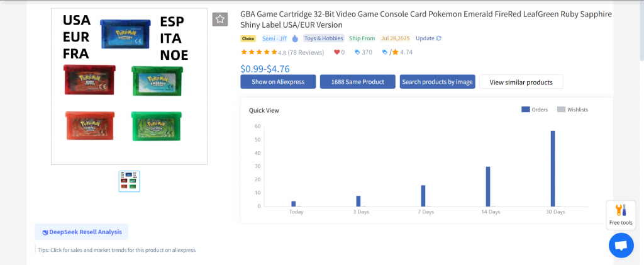Click Search products by image button
The height and width of the screenshot is (265, 644).
(x=437, y=82)
